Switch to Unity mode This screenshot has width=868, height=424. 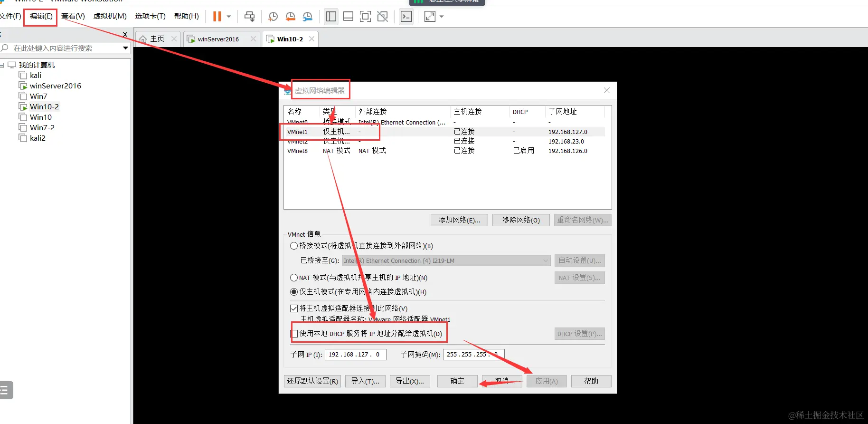pyautogui.click(x=382, y=17)
